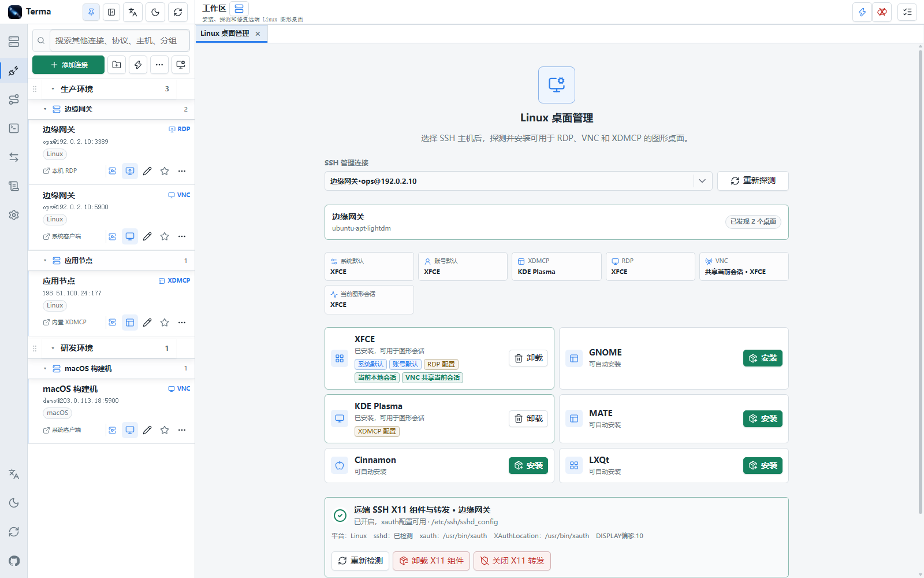Star the macOS 构建机 connection
Screen dimensions: 924x578
tap(165, 430)
